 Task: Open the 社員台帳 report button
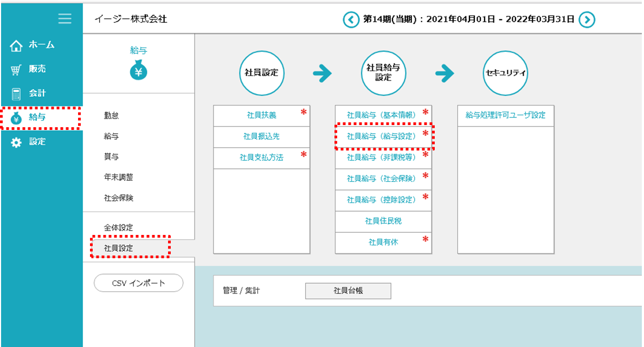(x=348, y=291)
